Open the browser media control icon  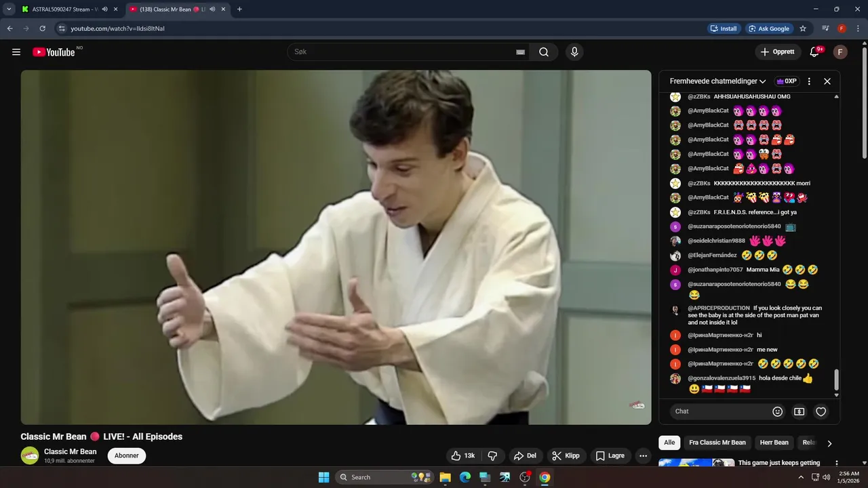825,28
